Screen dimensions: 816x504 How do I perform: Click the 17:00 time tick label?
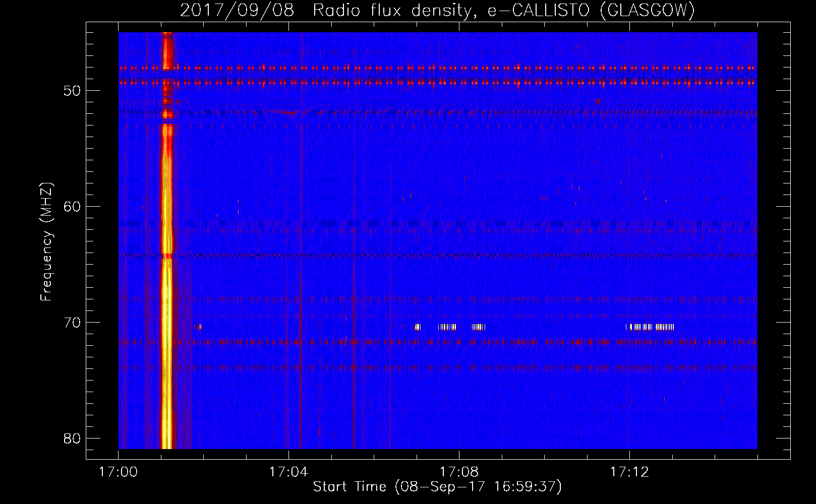click(118, 472)
